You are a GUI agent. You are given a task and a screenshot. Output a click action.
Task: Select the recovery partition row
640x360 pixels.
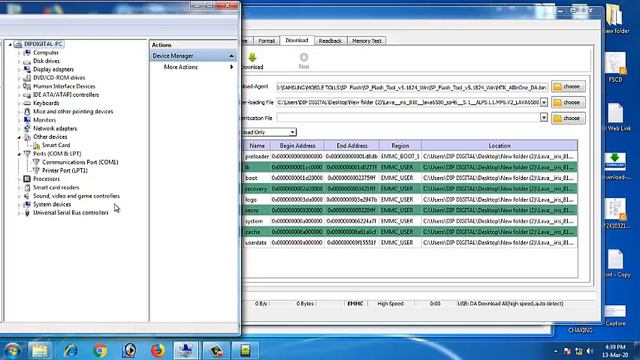tap(410, 189)
